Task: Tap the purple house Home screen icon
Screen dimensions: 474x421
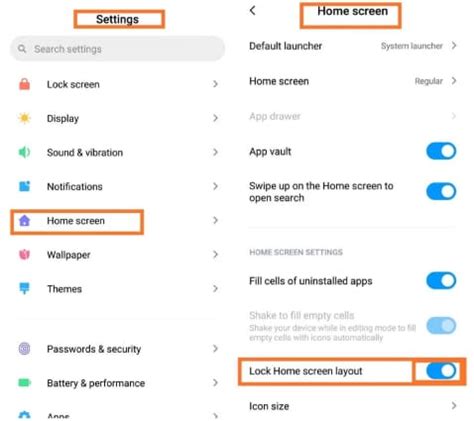Action: [24, 220]
